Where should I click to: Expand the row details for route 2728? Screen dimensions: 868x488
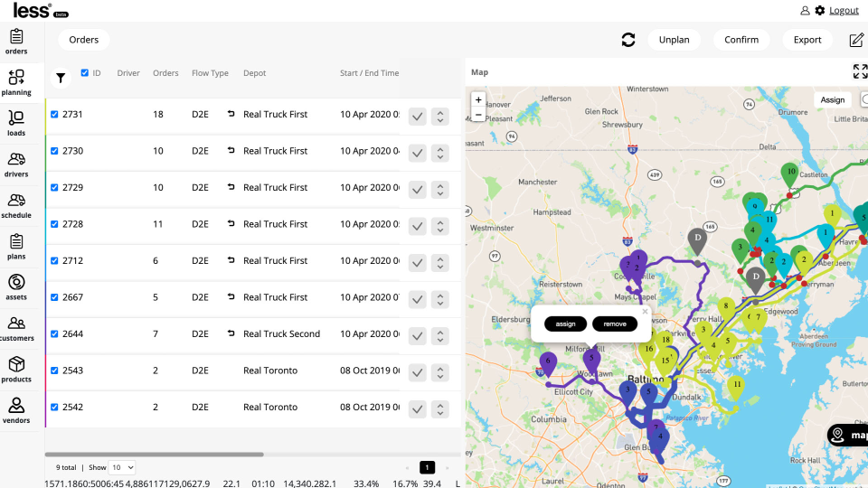440,226
